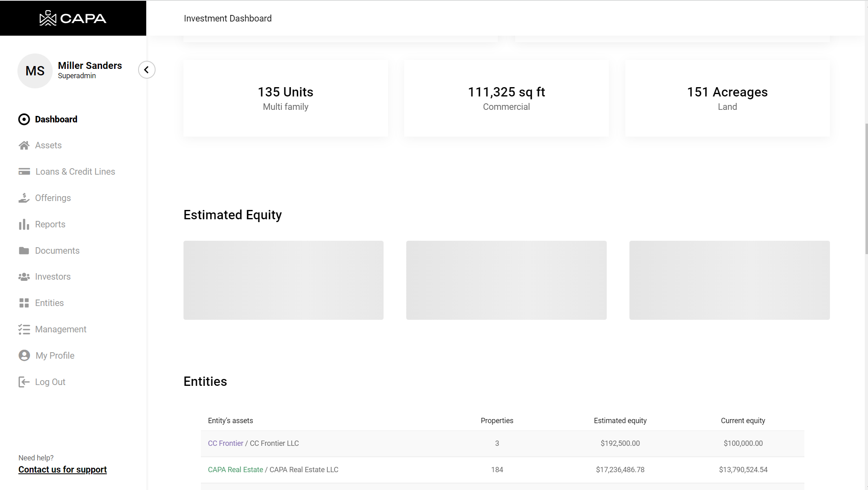Go to the Management menu item
868x490 pixels.
[61, 329]
